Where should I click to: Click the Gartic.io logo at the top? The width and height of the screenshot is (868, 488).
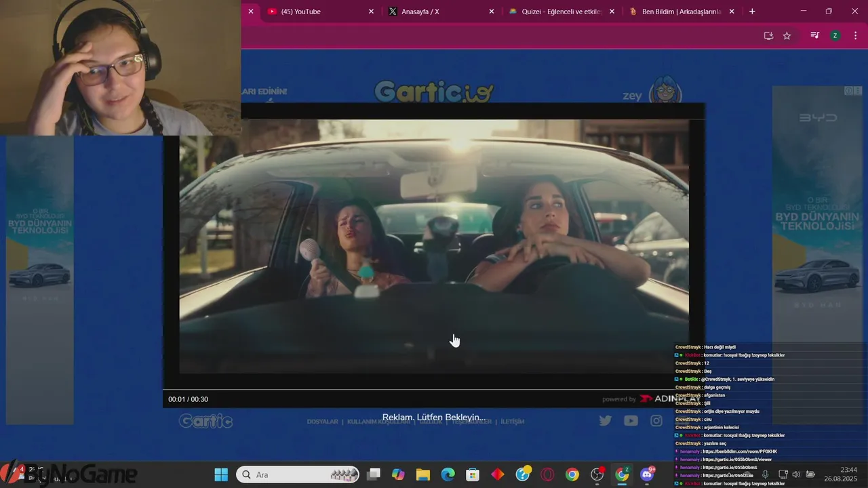434,92
